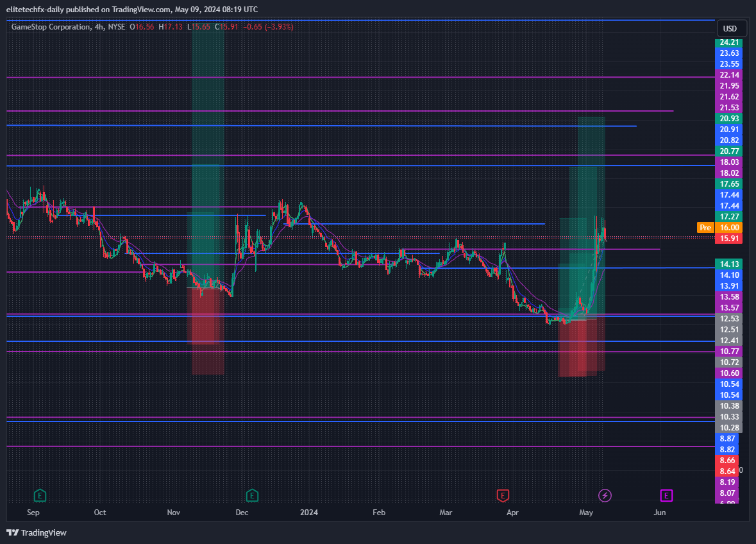
Task: Click the green 20.77 price label
Action: [x=729, y=151]
